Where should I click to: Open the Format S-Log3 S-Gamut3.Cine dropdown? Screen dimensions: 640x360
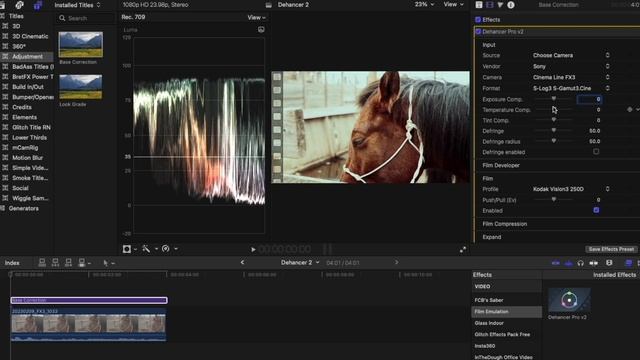(x=571, y=88)
